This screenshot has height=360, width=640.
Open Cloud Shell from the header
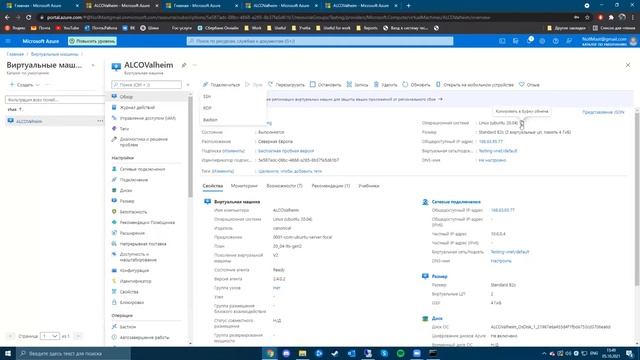(x=502, y=41)
